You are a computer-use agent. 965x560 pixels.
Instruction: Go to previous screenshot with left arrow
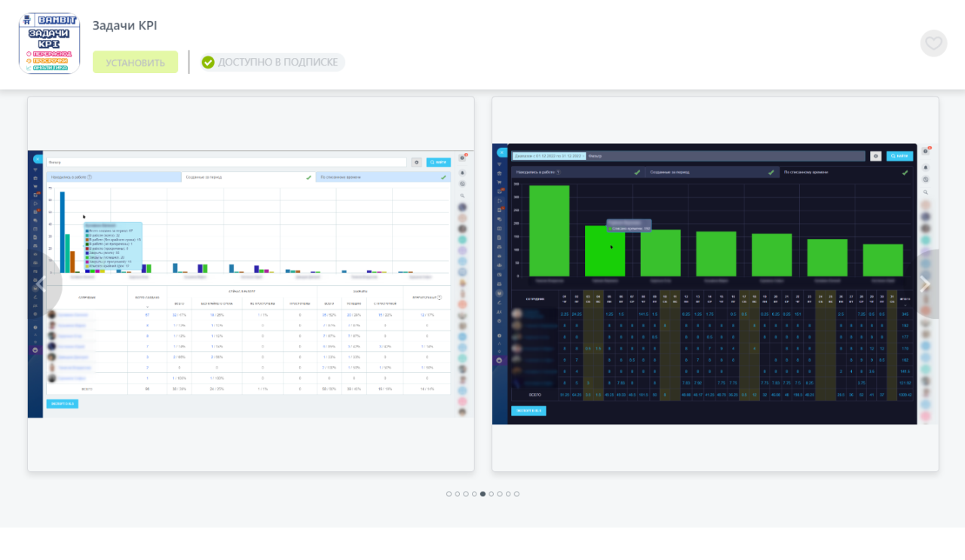[x=43, y=284]
